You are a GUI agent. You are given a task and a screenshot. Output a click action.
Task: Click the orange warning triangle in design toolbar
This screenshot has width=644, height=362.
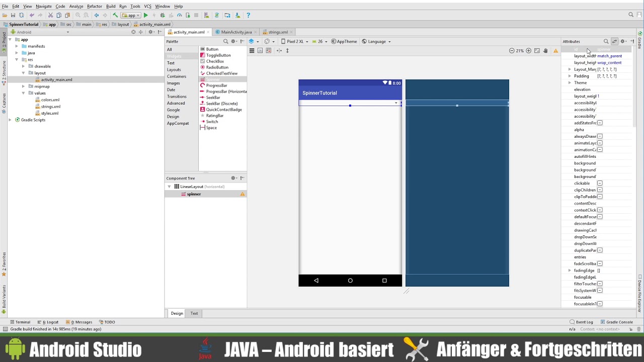[556, 51]
